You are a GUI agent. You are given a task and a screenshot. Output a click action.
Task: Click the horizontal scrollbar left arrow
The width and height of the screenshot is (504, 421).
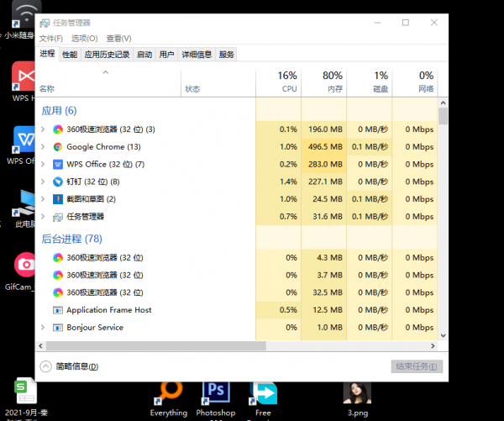[x=40, y=346]
